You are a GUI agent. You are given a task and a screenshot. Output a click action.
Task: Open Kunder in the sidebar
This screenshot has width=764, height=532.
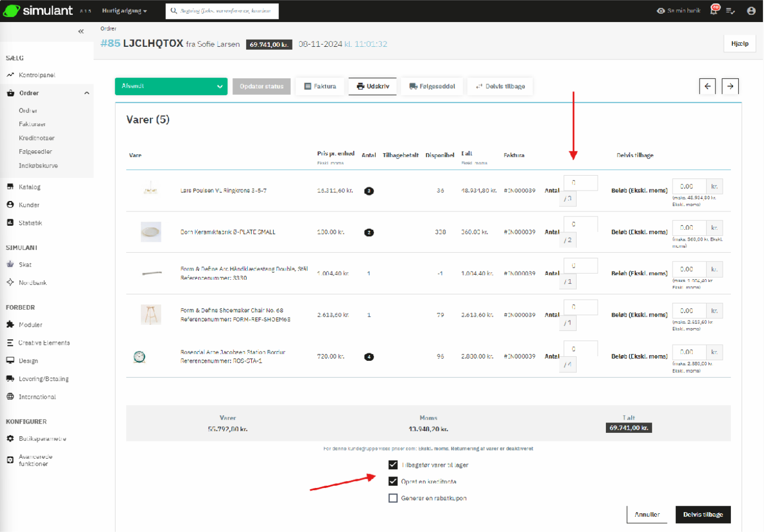(29, 205)
